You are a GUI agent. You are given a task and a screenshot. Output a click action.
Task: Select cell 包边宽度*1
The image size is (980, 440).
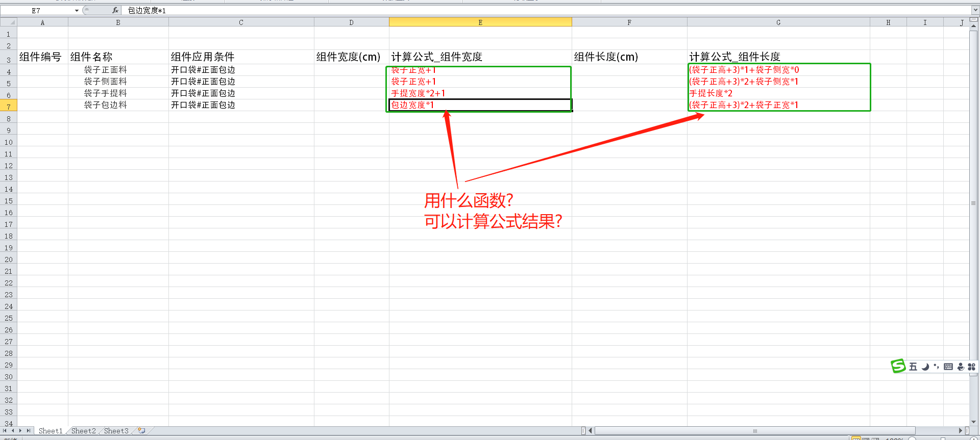pyautogui.click(x=480, y=105)
